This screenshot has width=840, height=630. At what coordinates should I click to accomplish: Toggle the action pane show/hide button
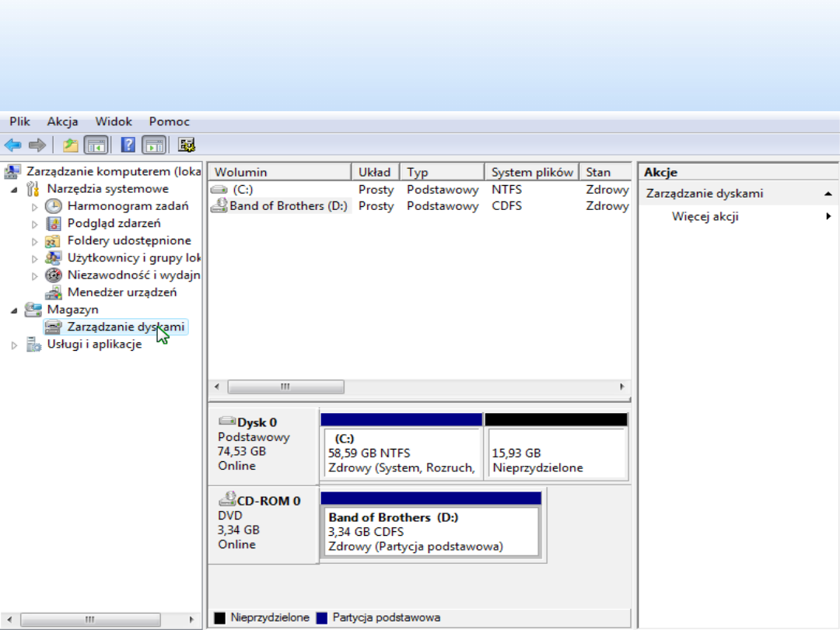(x=154, y=145)
